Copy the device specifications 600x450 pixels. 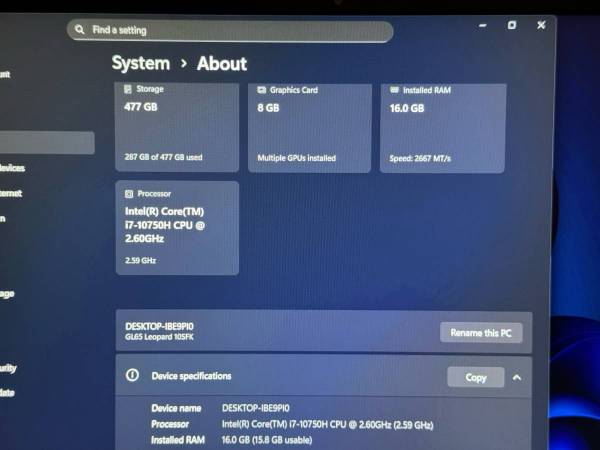click(476, 377)
